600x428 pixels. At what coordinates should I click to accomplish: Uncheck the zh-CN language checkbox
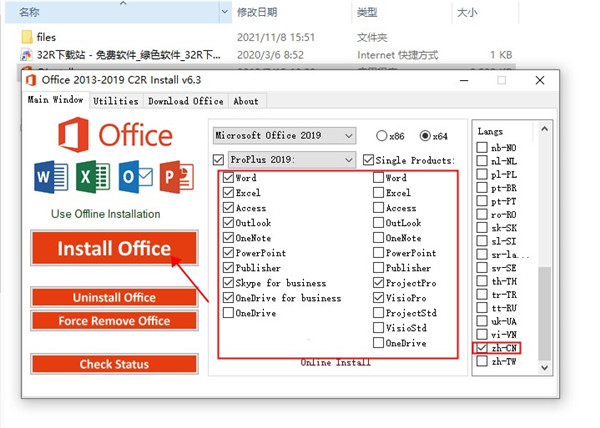(482, 348)
